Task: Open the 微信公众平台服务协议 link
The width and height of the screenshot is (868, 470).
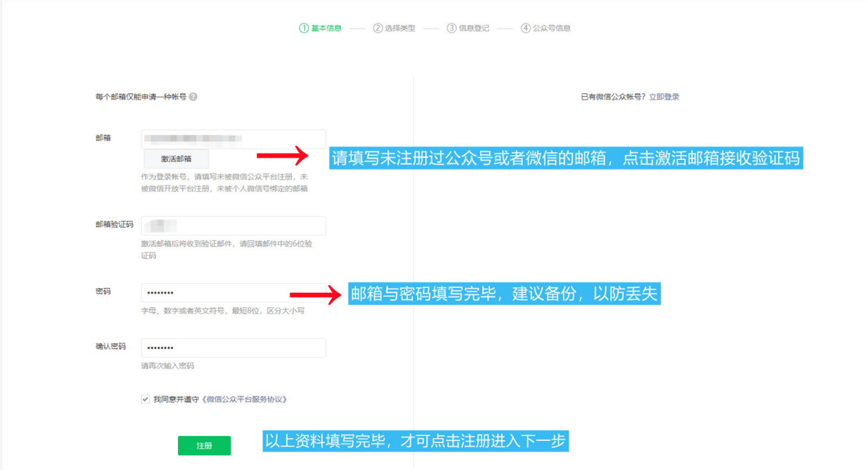Action: pyautogui.click(x=244, y=399)
